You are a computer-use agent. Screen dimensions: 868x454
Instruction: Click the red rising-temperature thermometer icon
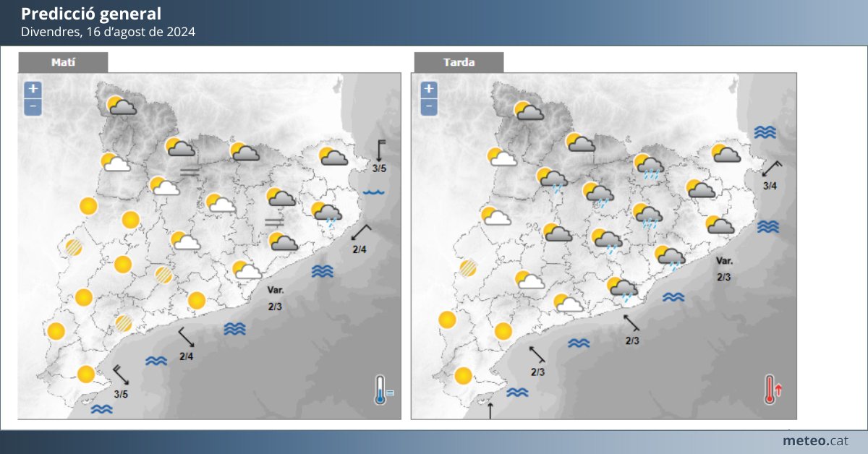click(773, 390)
